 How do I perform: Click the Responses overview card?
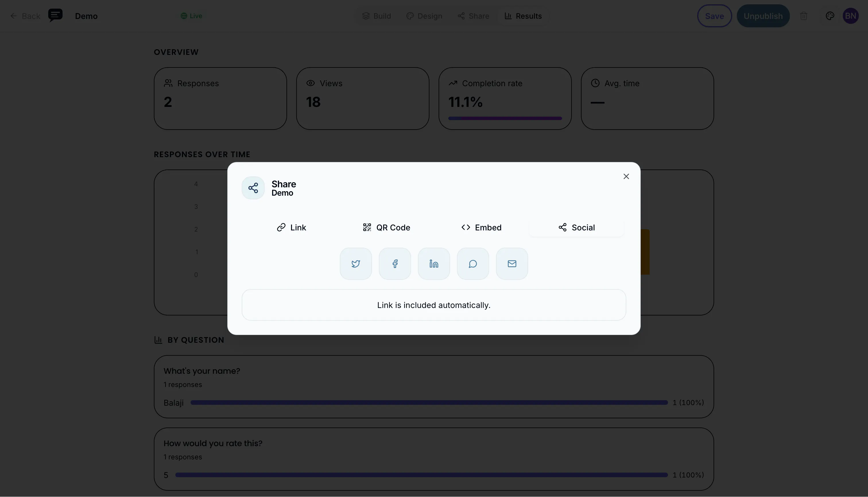(220, 98)
